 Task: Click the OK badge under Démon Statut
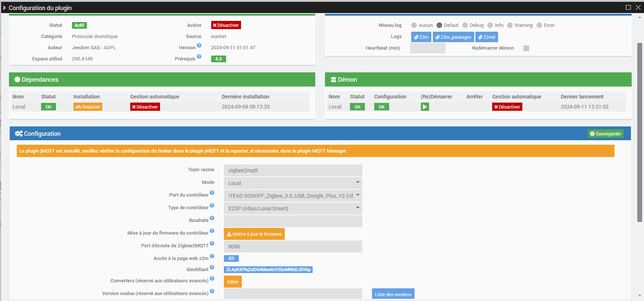click(357, 107)
